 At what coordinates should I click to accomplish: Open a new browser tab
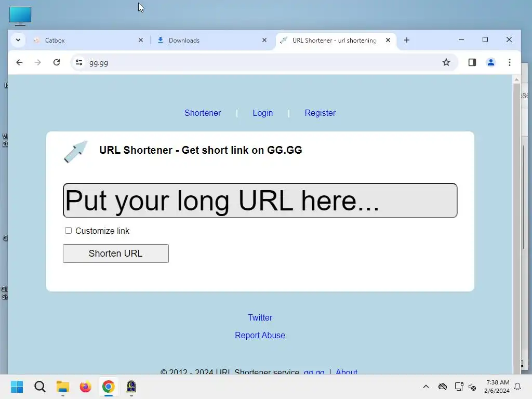[x=406, y=41]
